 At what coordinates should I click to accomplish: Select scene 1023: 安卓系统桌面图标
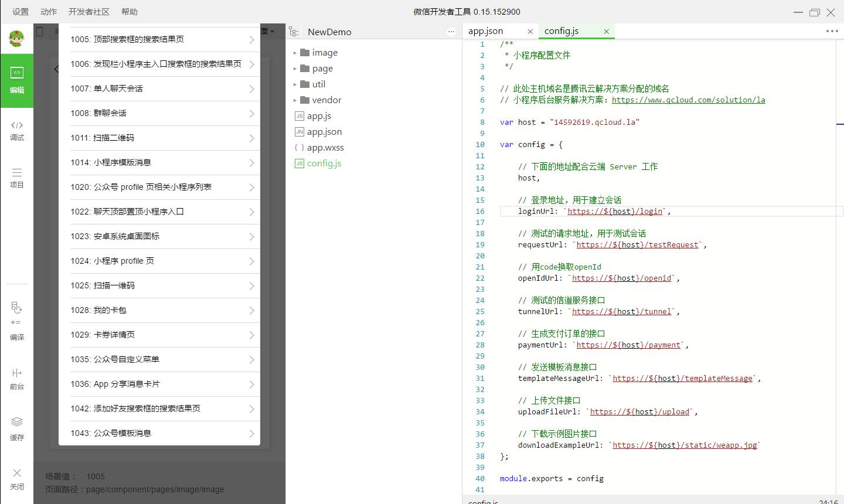tap(159, 236)
